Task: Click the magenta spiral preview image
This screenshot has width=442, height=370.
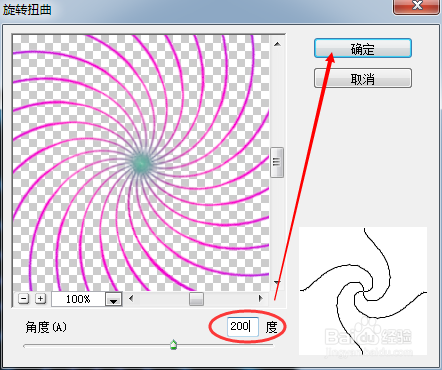Action: (141, 163)
